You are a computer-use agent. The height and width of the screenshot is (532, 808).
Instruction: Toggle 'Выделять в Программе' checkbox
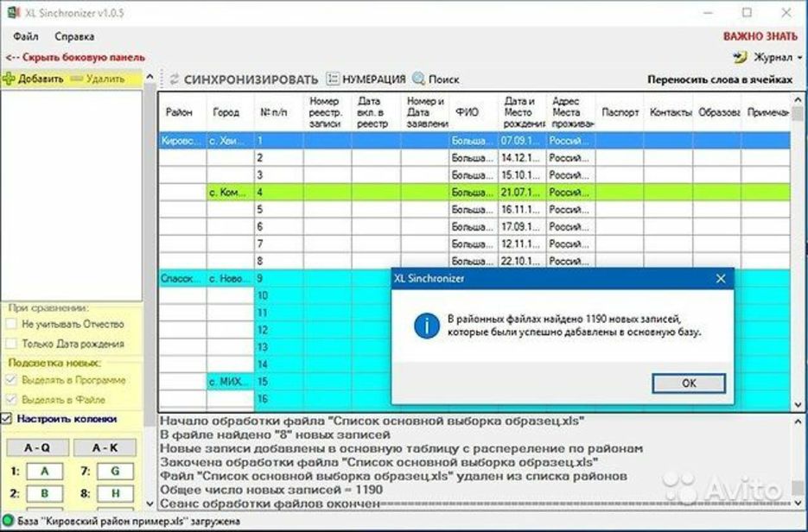tap(11, 380)
